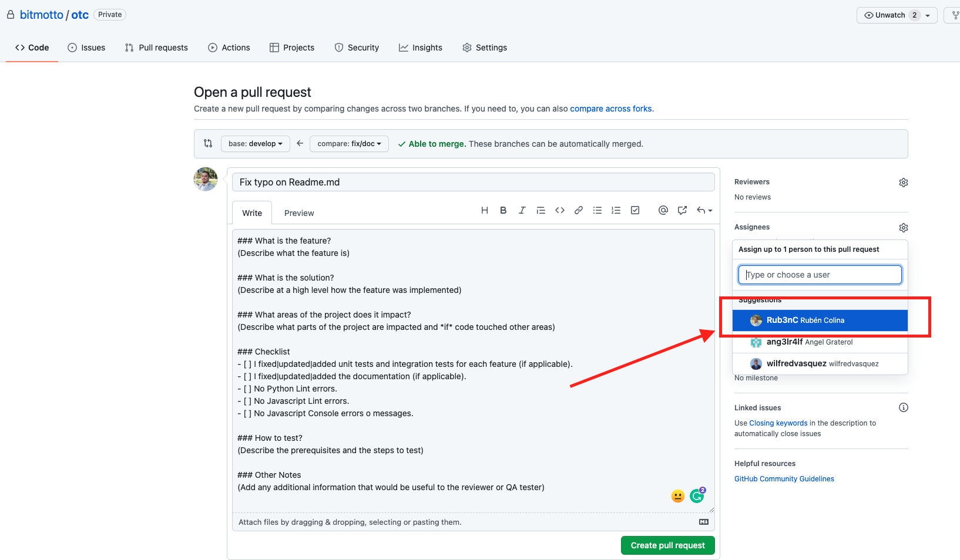Switch to the Preview tab

tap(299, 213)
